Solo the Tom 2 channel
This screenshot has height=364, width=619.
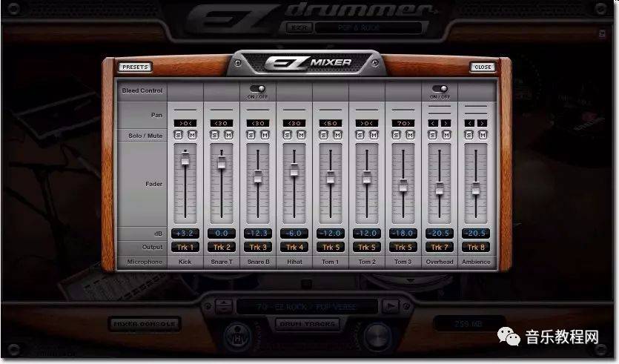tap(360, 136)
